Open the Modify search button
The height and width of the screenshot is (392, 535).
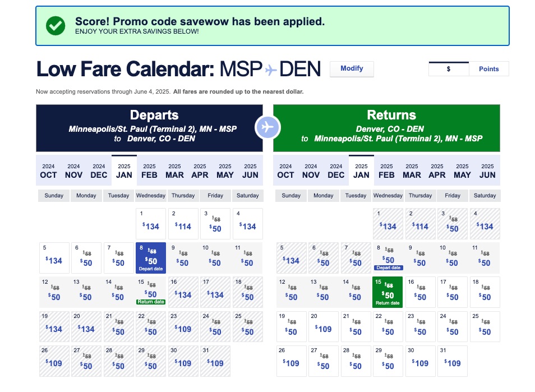(352, 68)
